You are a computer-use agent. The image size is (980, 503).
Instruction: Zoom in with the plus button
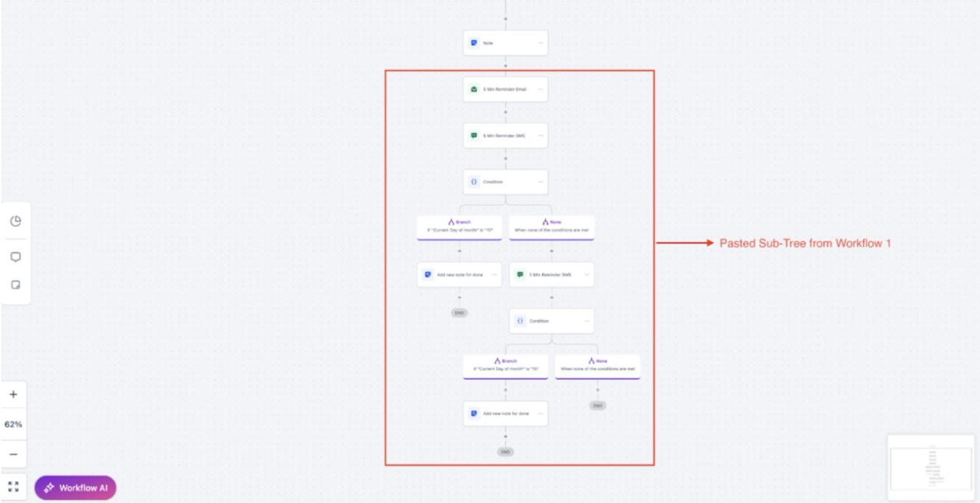[13, 395]
